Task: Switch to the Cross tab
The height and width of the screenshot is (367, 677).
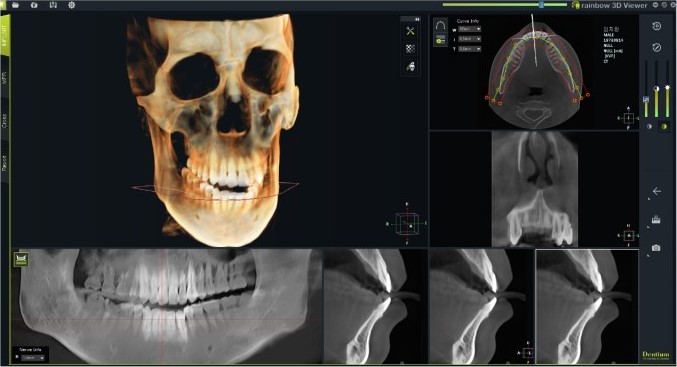Action: pos(5,120)
